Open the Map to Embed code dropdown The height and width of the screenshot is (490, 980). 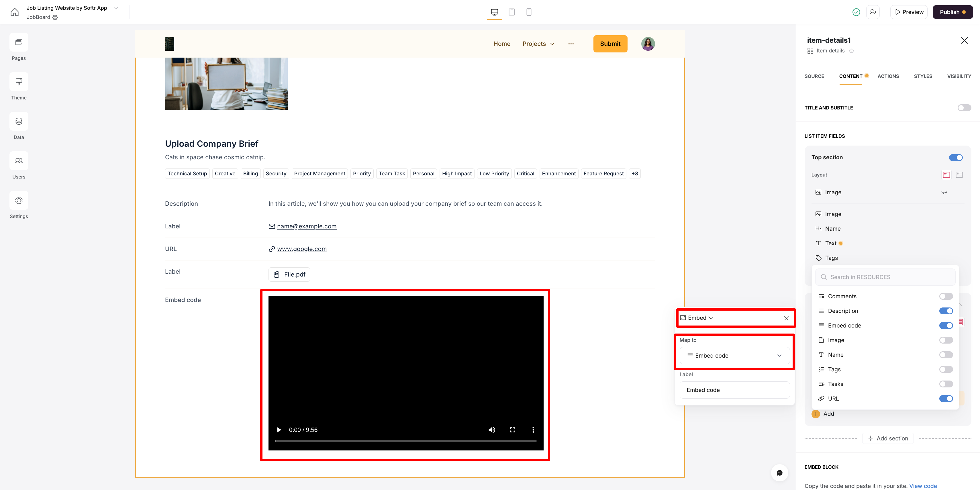point(734,356)
